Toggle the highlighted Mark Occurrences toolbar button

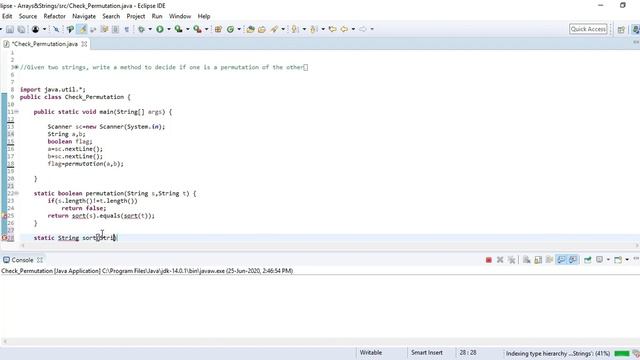pyautogui.click(x=82, y=29)
